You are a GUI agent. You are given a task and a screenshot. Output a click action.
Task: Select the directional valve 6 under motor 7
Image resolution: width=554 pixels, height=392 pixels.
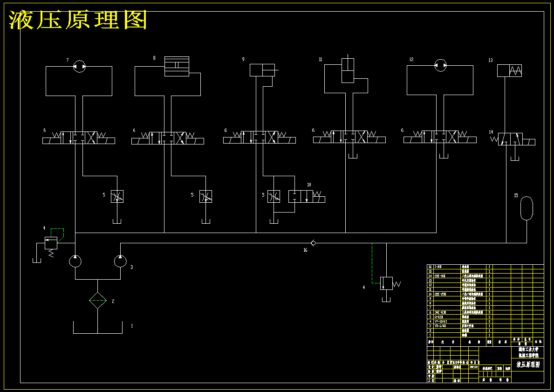pyautogui.click(x=79, y=138)
